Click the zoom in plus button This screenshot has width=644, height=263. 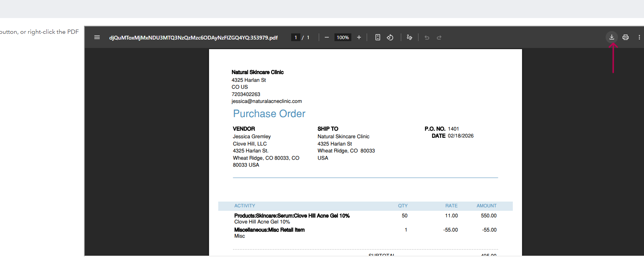359,37
